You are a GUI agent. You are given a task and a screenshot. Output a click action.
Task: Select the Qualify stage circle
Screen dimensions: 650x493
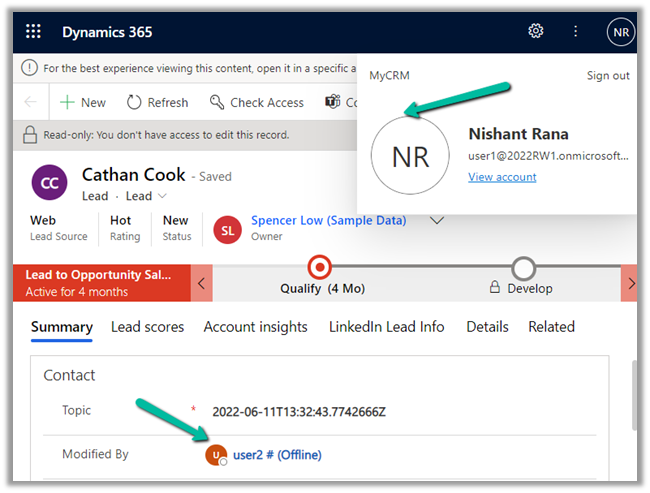click(x=321, y=268)
